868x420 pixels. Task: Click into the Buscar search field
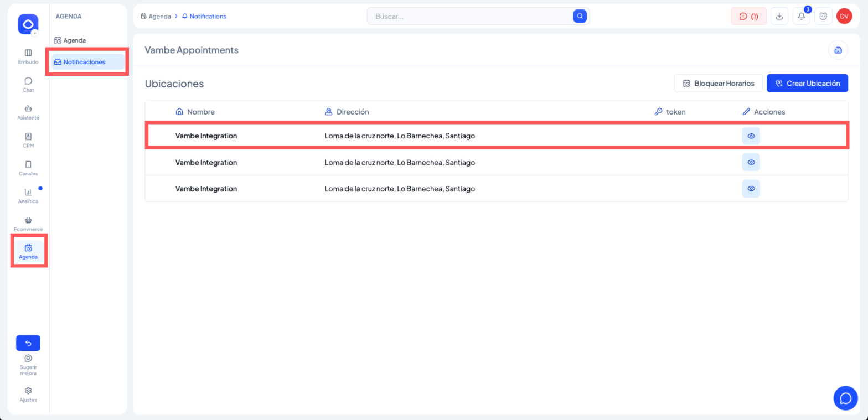click(x=471, y=16)
